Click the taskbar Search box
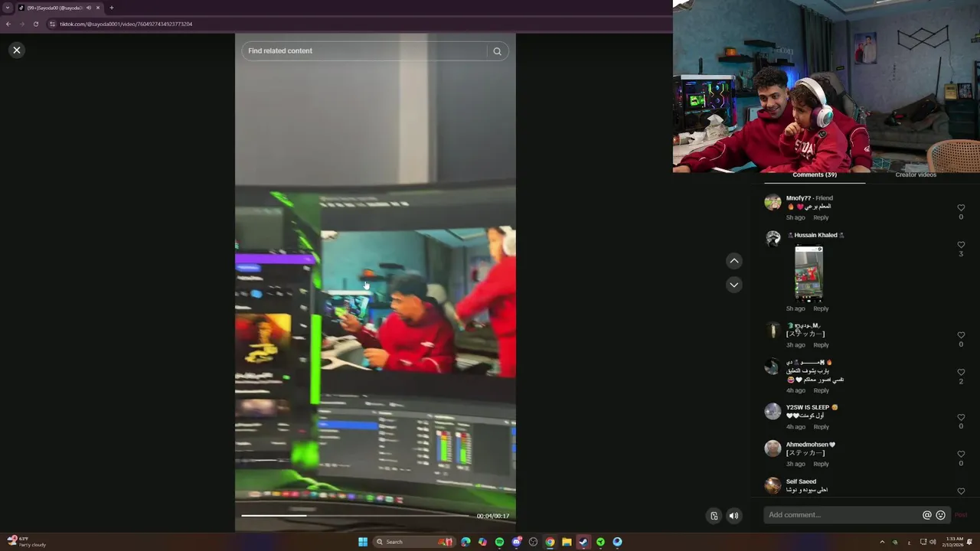980x551 pixels. [x=413, y=542]
